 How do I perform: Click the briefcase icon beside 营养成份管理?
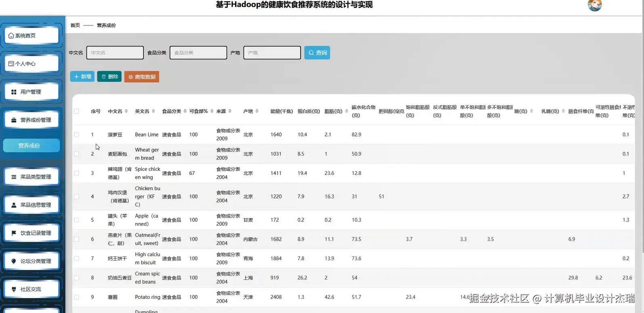[14, 120]
